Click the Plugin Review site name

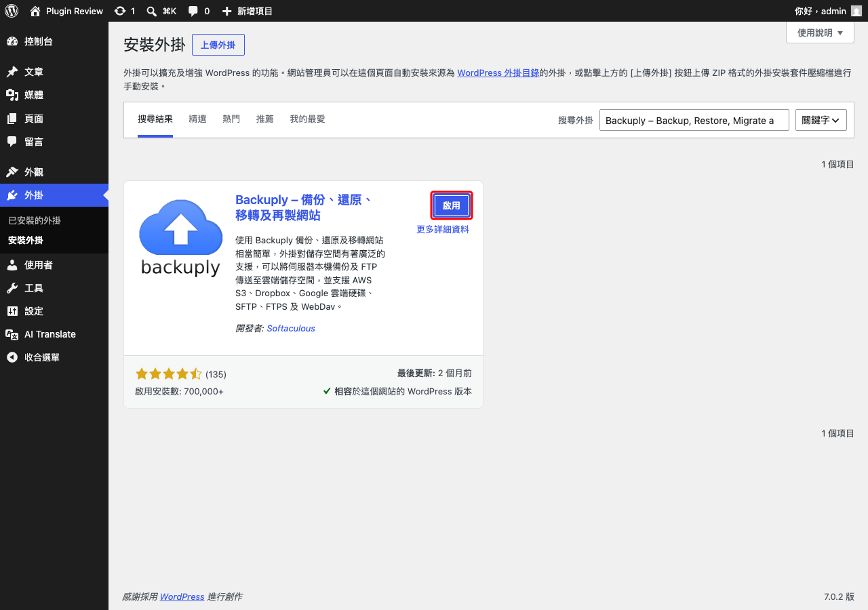click(x=75, y=11)
